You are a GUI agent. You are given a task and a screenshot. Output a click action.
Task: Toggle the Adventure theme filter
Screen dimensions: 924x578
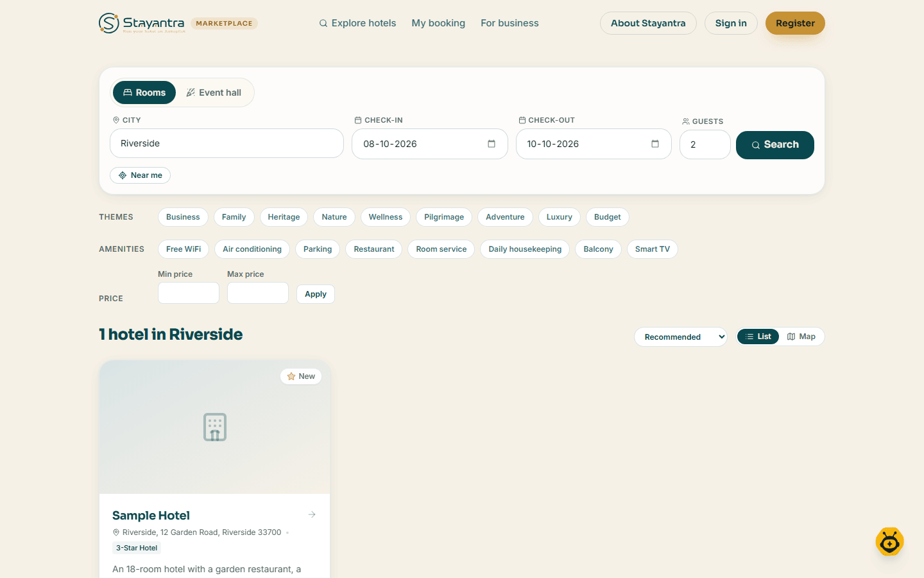(505, 217)
